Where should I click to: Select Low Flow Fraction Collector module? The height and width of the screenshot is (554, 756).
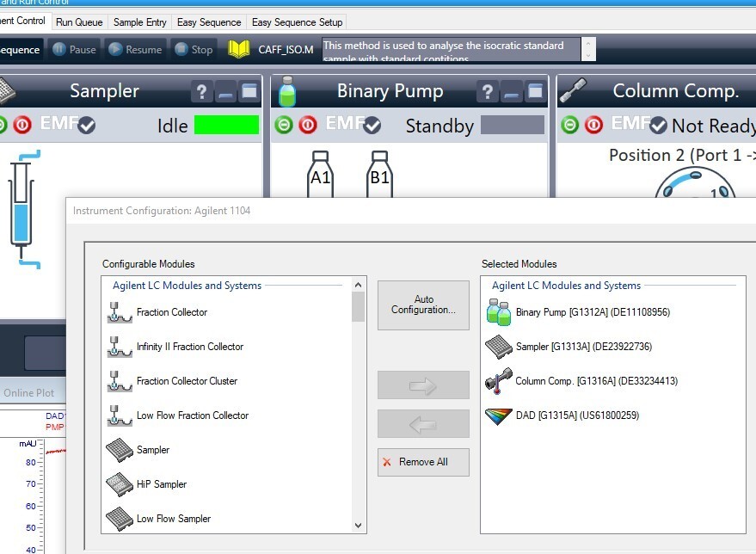[x=193, y=415]
